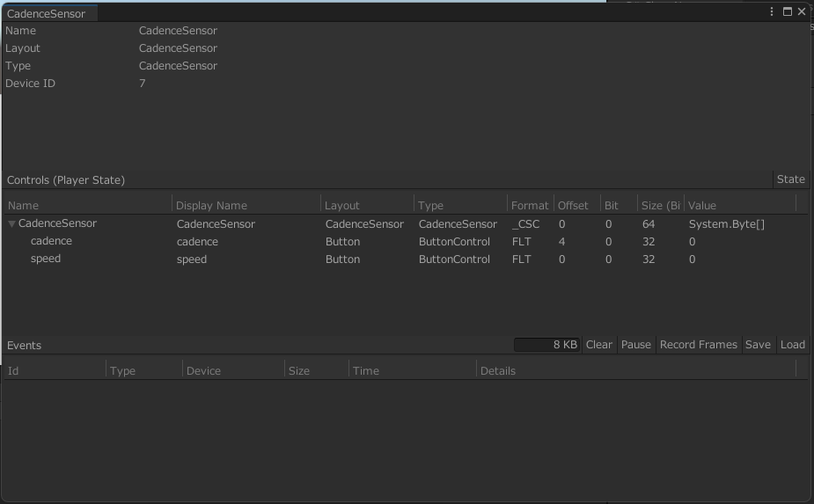
Task: Pause event recording
Action: click(636, 345)
